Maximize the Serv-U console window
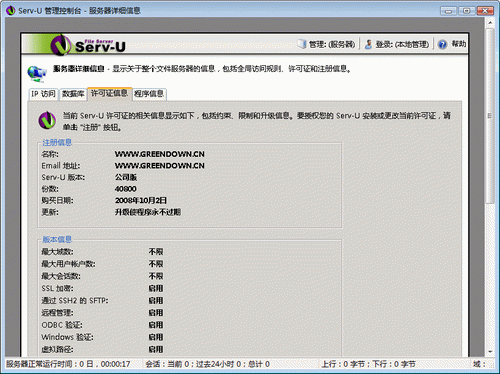The height and width of the screenshot is (374, 500). (x=467, y=11)
